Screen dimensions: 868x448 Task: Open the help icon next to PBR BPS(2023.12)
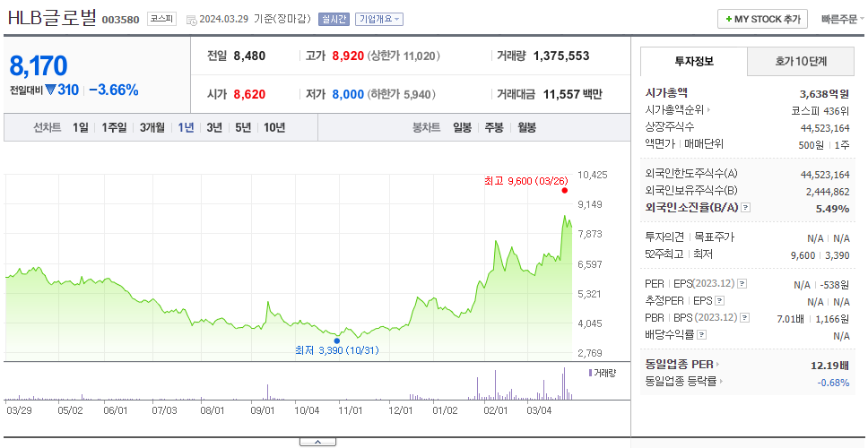(745, 317)
